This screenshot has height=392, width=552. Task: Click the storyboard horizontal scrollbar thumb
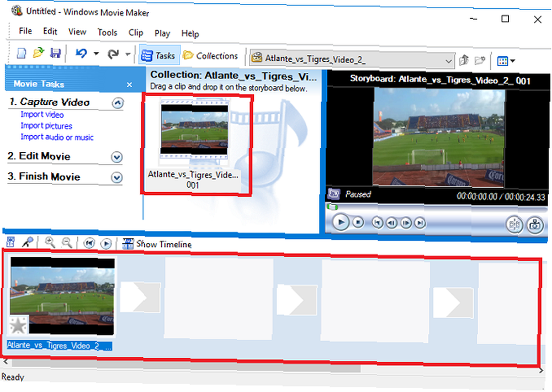186,367
